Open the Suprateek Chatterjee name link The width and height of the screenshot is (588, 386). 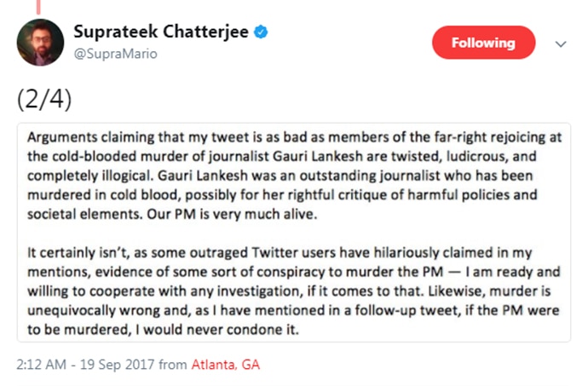(161, 33)
